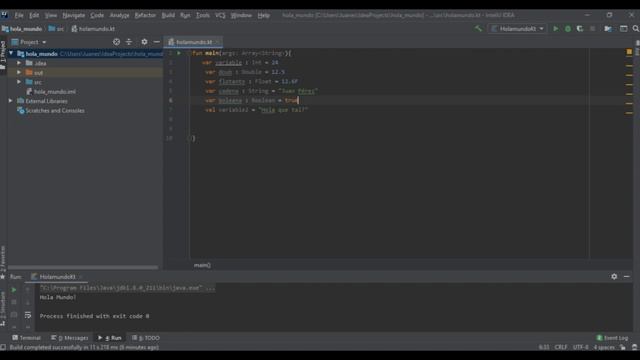
Task: Open the Run menu
Action: pyautogui.click(x=185, y=15)
